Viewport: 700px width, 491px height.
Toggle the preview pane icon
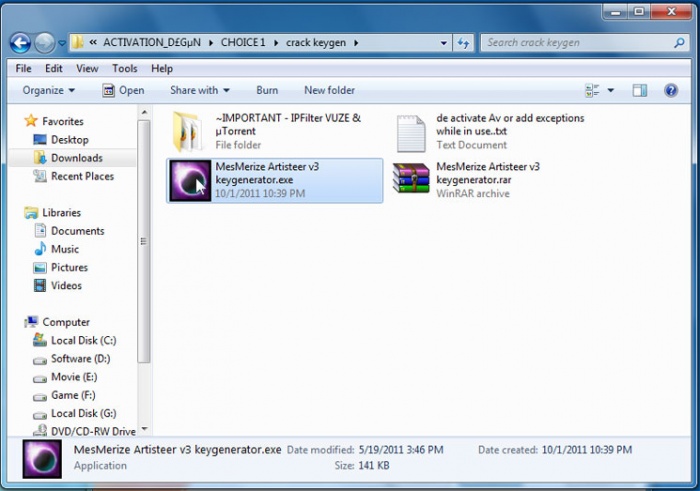pyautogui.click(x=640, y=91)
